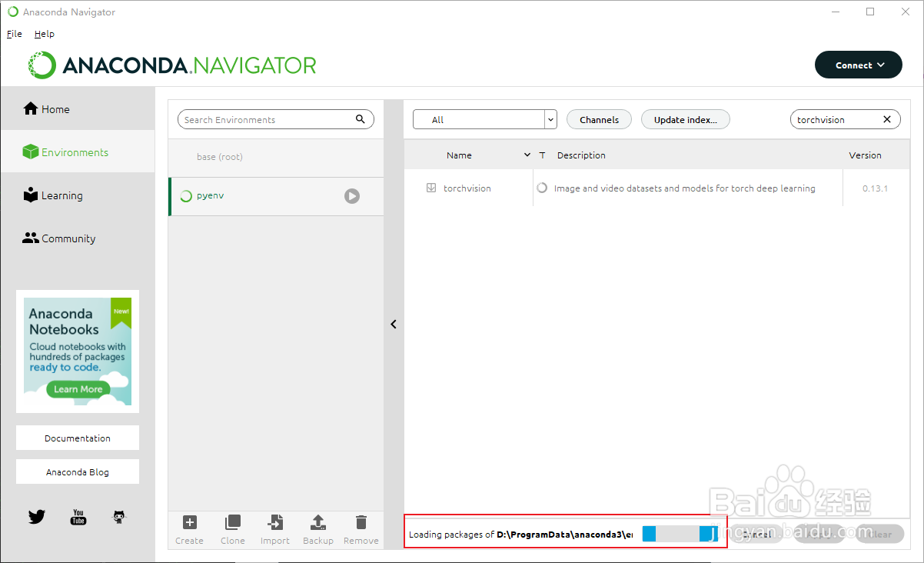The width and height of the screenshot is (924, 563).
Task: Click the Create environment icon
Action: [x=189, y=523]
